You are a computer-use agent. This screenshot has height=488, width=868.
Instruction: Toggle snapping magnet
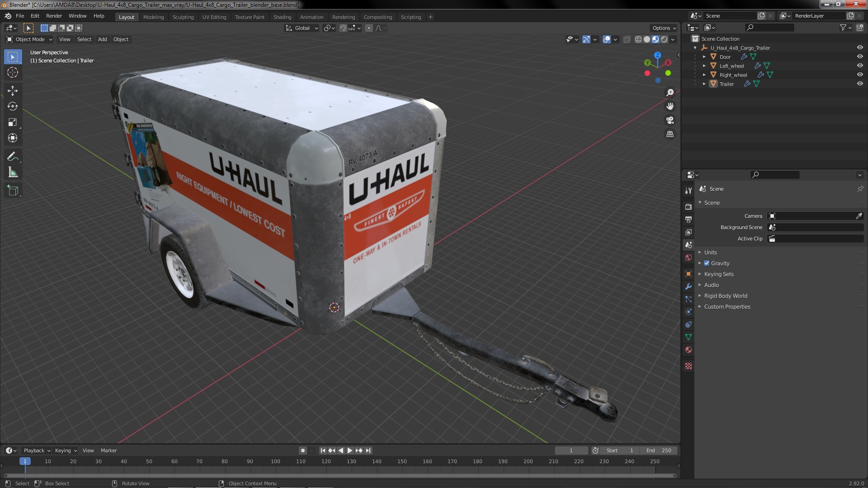click(x=343, y=28)
